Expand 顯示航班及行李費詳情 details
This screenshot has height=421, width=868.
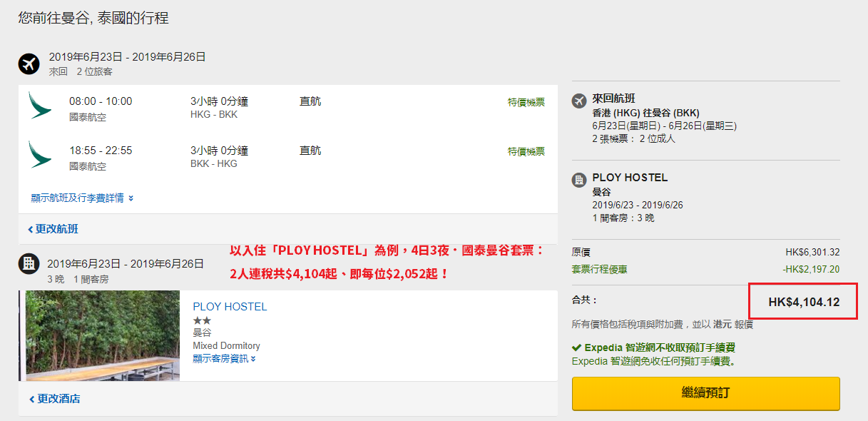pos(82,198)
